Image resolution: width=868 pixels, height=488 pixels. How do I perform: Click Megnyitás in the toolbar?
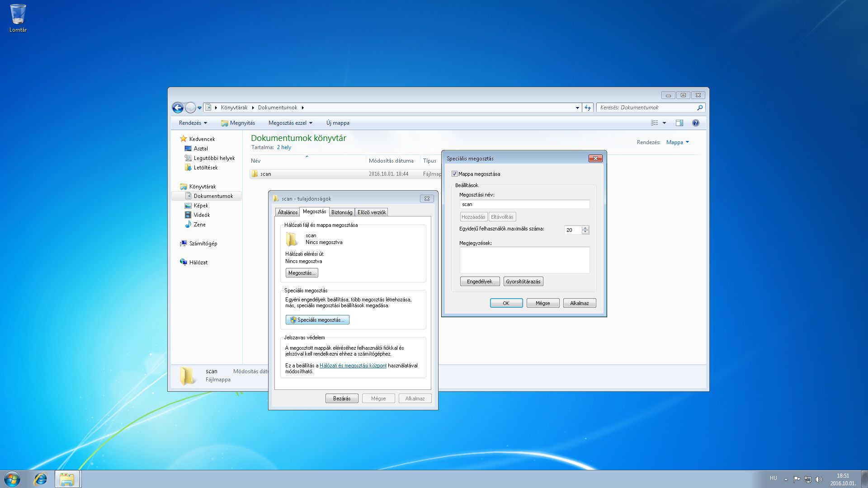(x=238, y=123)
